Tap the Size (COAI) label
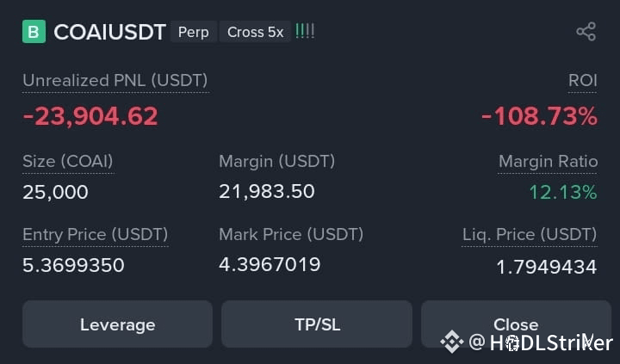 click(x=68, y=161)
